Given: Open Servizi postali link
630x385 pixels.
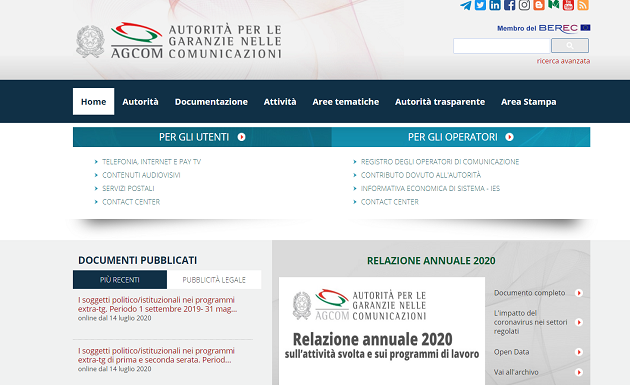Looking at the screenshot, I should tap(128, 188).
